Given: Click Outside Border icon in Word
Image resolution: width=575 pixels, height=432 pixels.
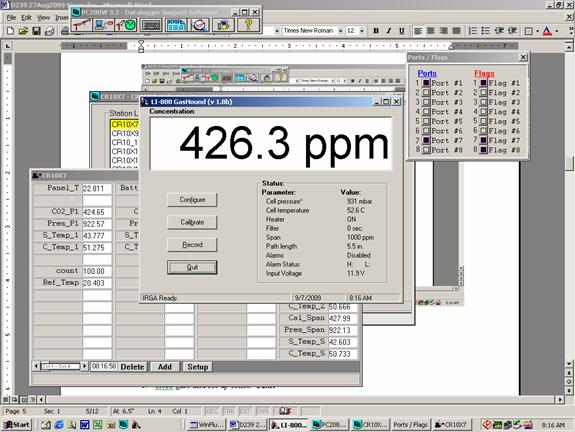Looking at the screenshot, I should 528,31.
